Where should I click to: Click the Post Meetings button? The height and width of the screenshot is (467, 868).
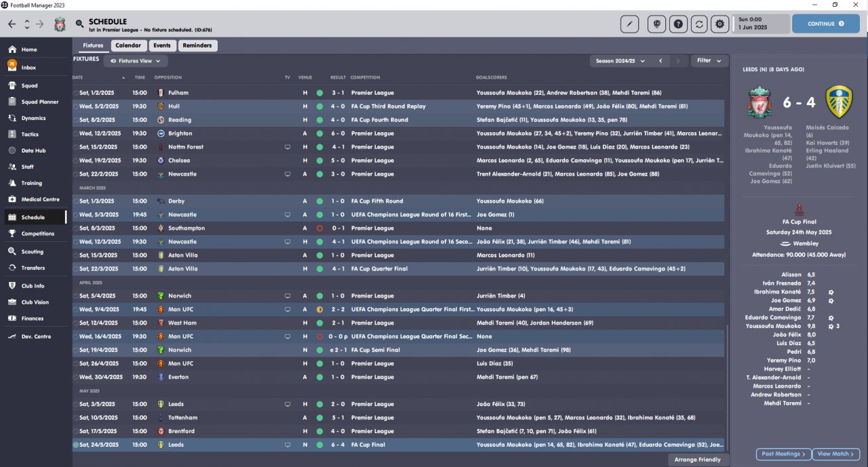pos(783,454)
